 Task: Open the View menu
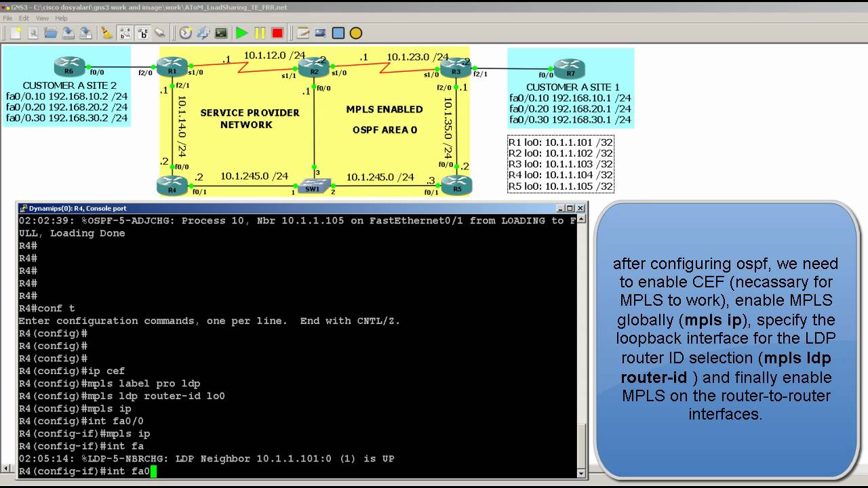coord(42,18)
